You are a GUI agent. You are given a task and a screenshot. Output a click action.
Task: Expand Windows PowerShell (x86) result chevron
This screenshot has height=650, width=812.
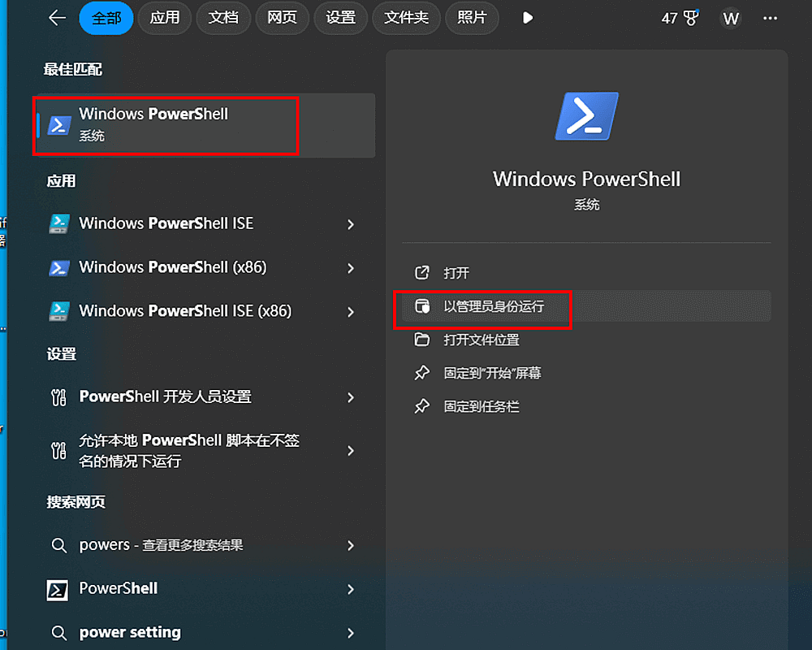pos(351,268)
